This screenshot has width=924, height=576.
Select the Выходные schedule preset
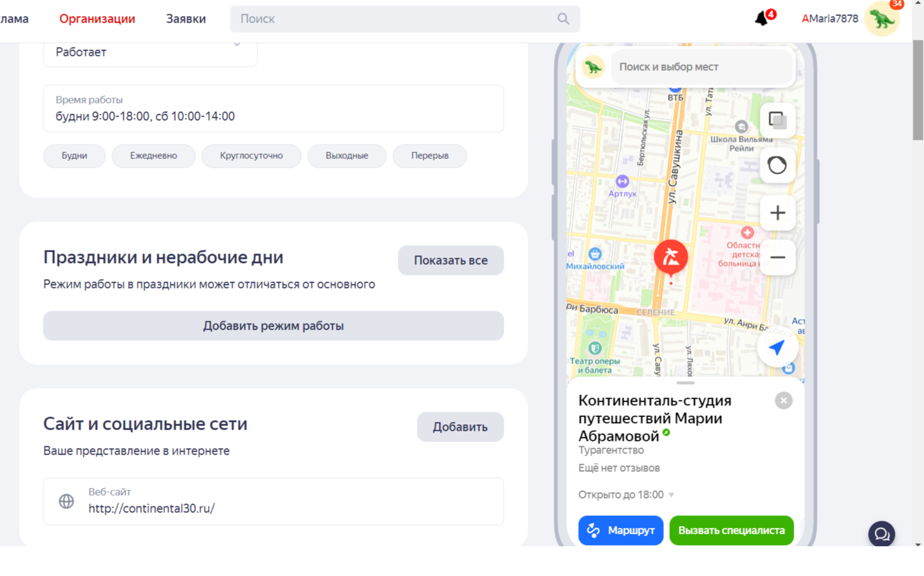(x=346, y=156)
